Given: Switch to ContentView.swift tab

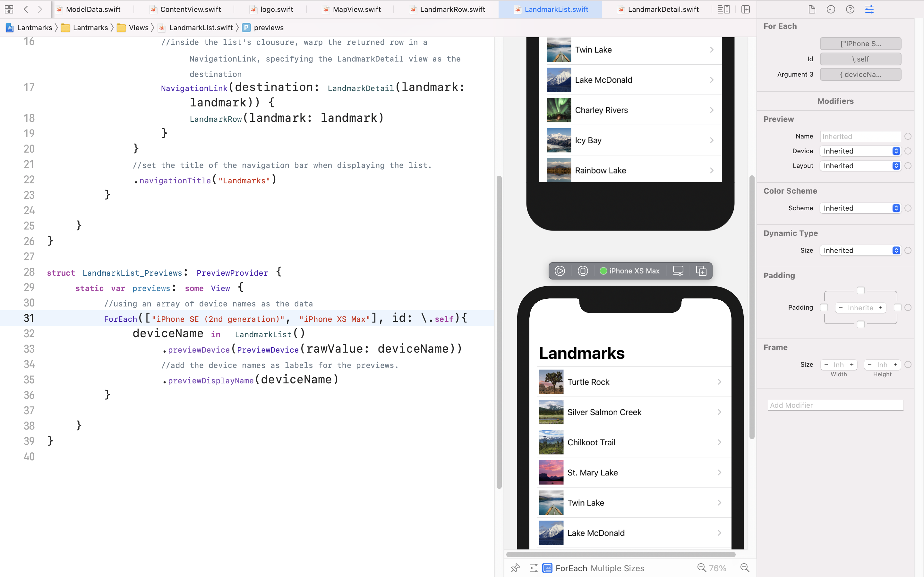Looking at the screenshot, I should click(x=190, y=9).
